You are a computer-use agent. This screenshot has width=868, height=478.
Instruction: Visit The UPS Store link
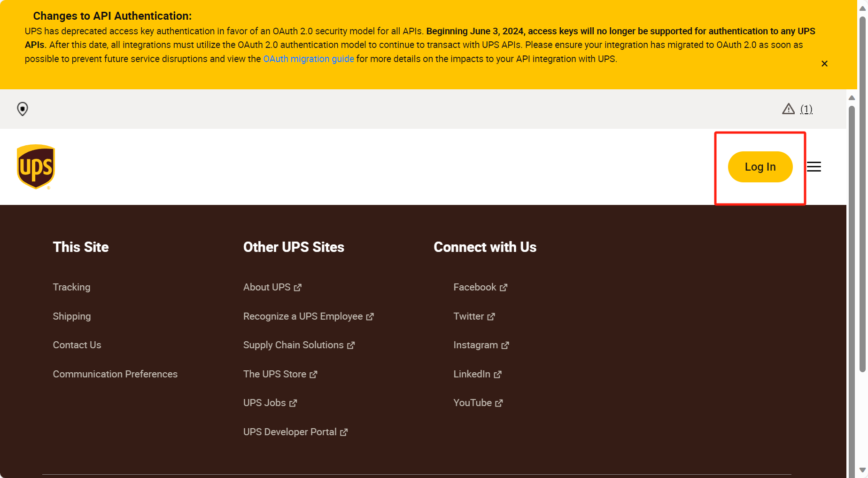[x=280, y=374]
